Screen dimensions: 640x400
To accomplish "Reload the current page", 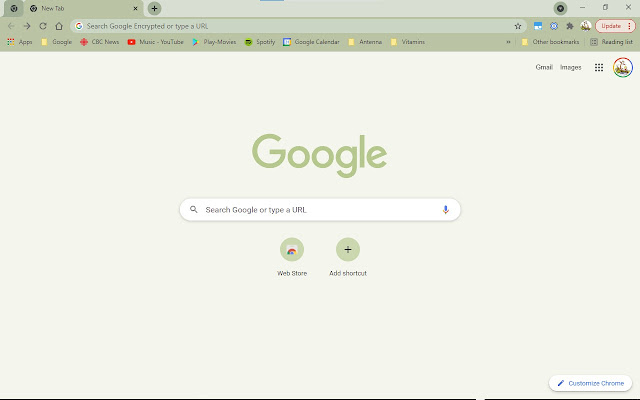I will [43, 26].
